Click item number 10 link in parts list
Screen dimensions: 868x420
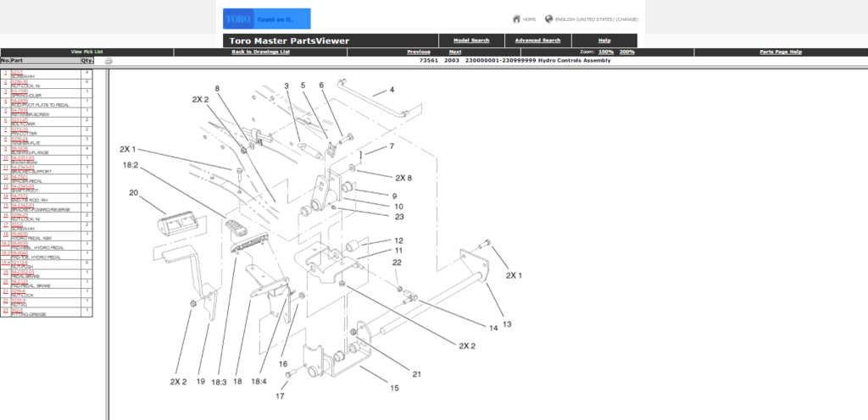click(x=6, y=157)
